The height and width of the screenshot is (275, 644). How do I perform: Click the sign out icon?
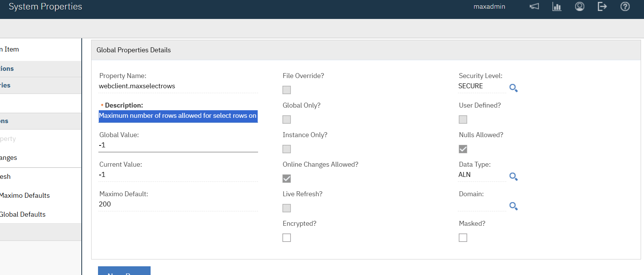tap(602, 6)
